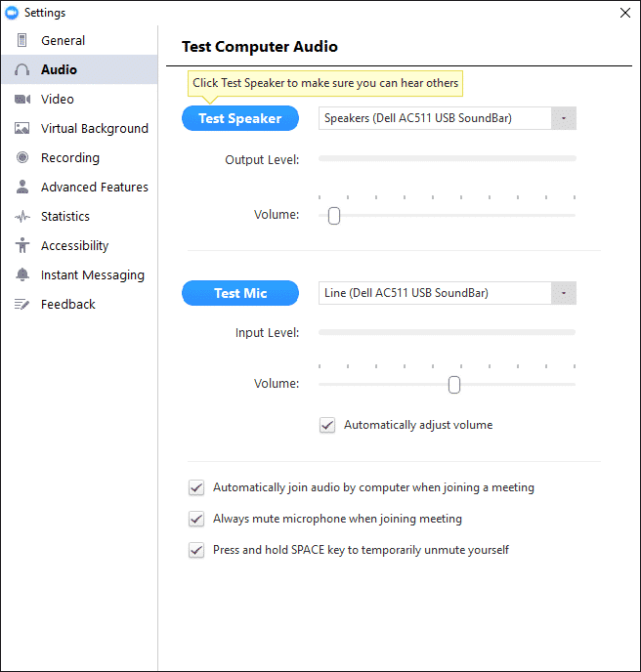
Task: Click the Accessibility figure icon
Action: pos(22,245)
